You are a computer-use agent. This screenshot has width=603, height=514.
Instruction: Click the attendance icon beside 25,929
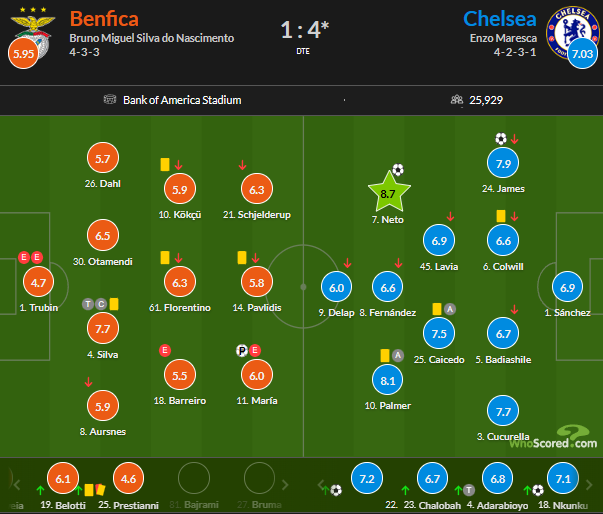coord(455,100)
